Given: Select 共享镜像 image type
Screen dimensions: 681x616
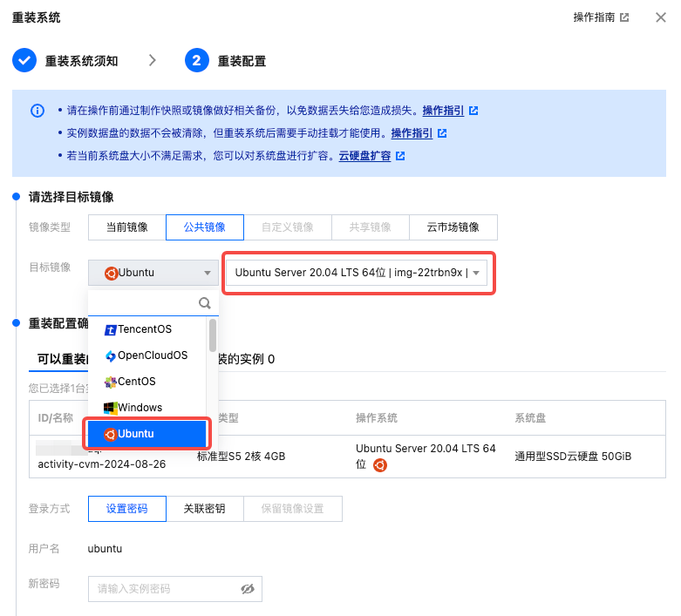Looking at the screenshot, I should click(x=370, y=227).
